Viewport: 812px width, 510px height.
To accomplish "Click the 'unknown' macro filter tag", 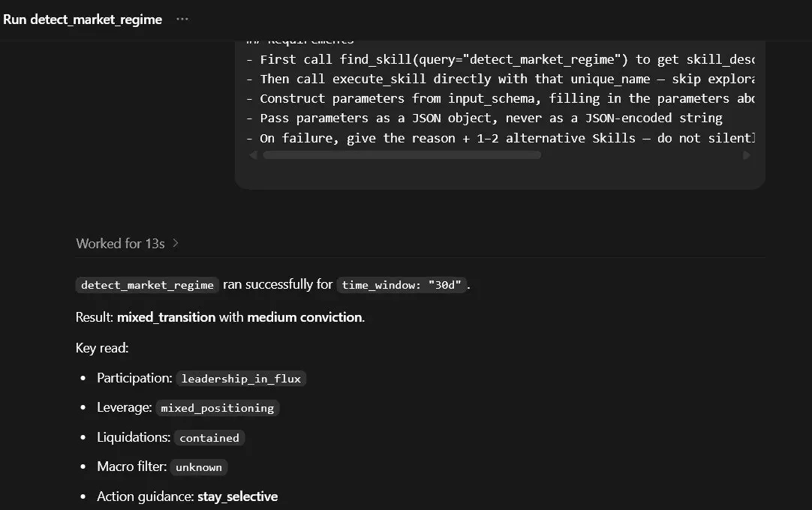I will (198, 467).
